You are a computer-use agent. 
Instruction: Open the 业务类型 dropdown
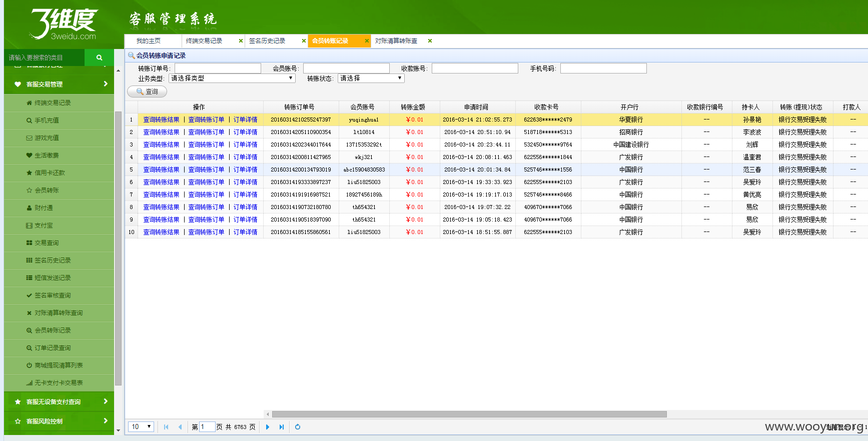point(232,78)
